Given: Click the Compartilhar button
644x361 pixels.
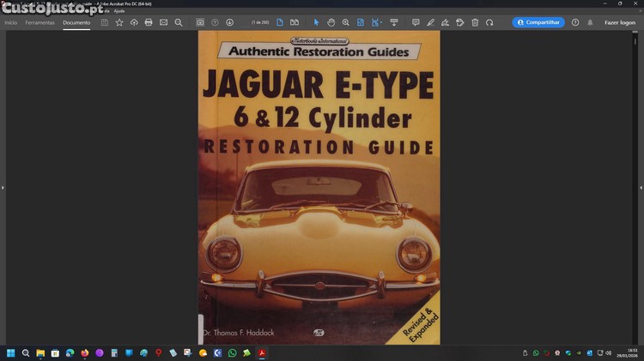Looking at the screenshot, I should click(x=538, y=22).
